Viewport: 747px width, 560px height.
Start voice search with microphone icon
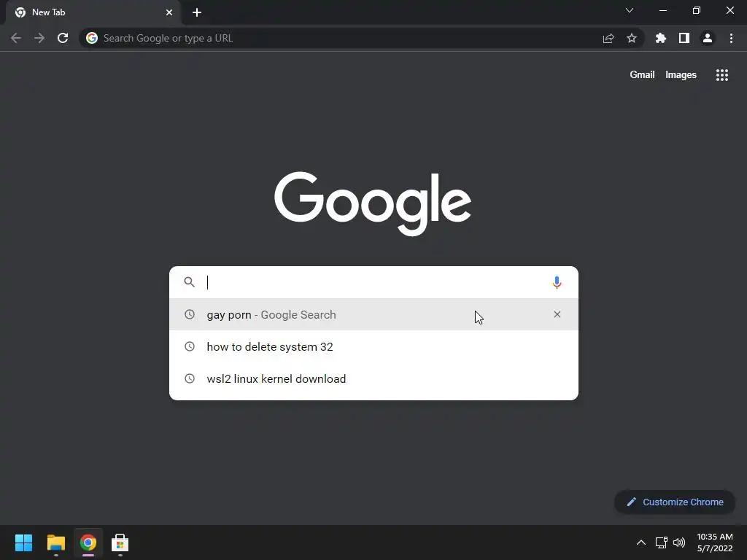(557, 282)
